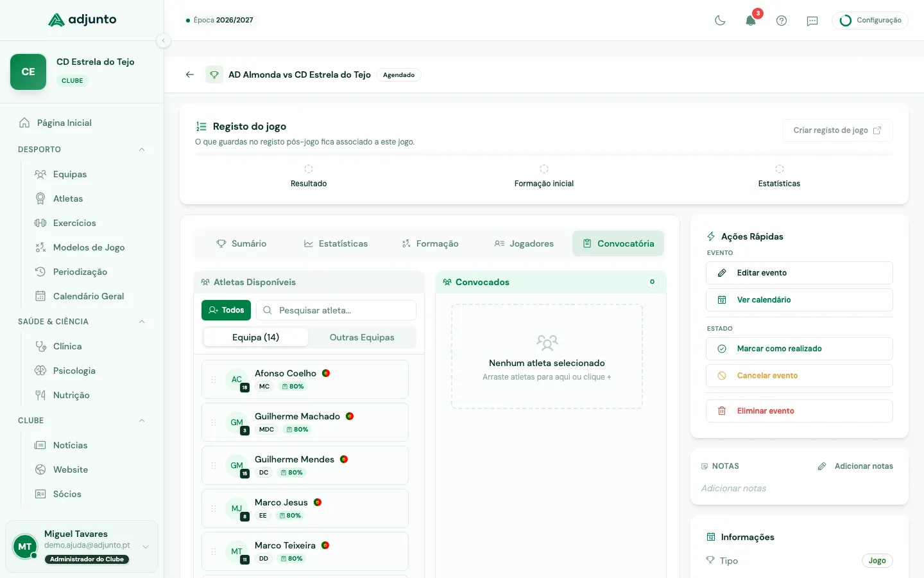Viewport: 924px width, 578px height.
Task: Select the Outras Equipas toggle
Action: pyautogui.click(x=362, y=337)
